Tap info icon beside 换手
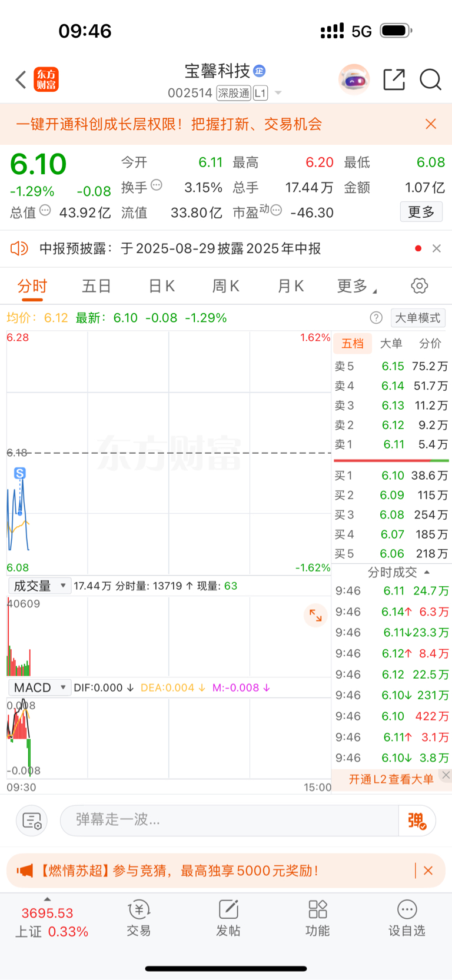The height and width of the screenshot is (980, 452). click(157, 185)
